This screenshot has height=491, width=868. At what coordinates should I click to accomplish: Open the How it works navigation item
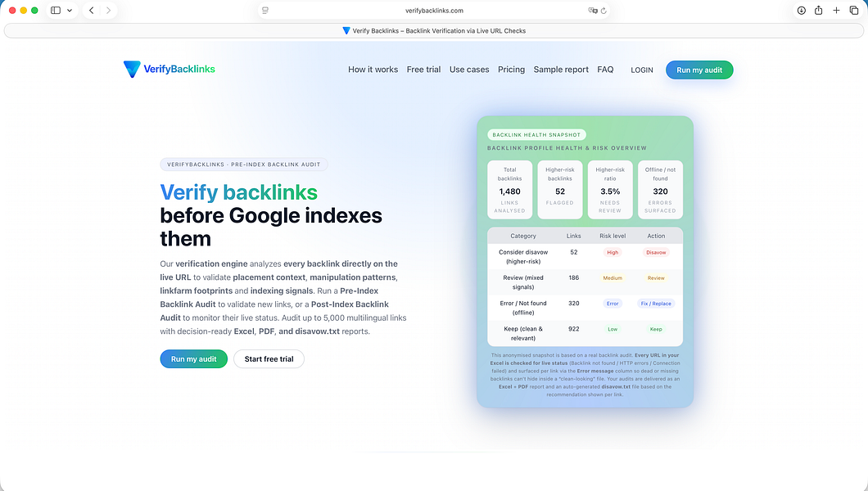pos(373,70)
